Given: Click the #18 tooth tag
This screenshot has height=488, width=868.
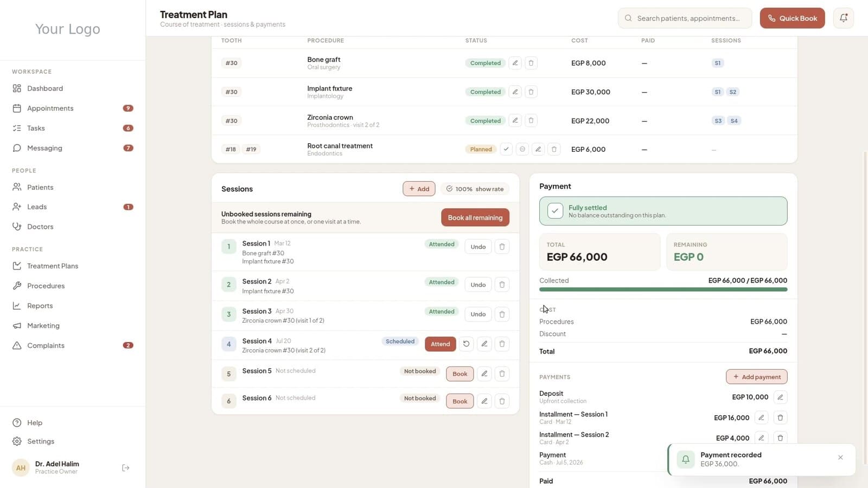Looking at the screenshot, I should 231,149.
